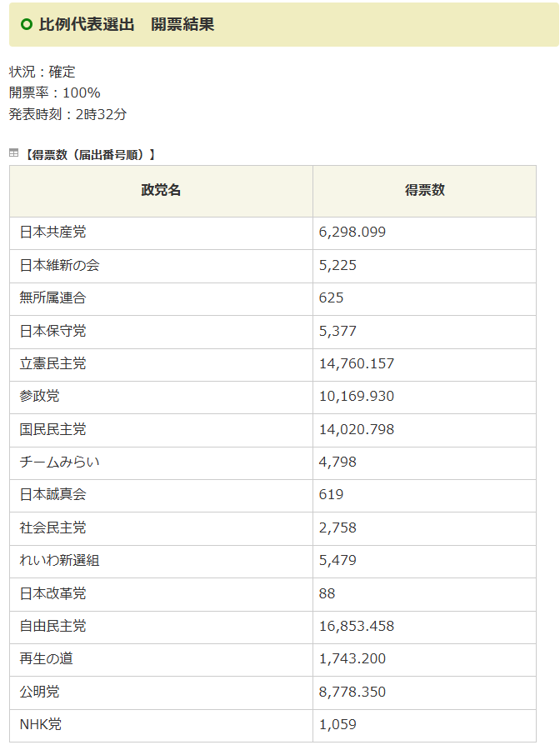Screen dimensions: 560x745
Task: Click the 日本共産党 party row
Action: (272, 232)
